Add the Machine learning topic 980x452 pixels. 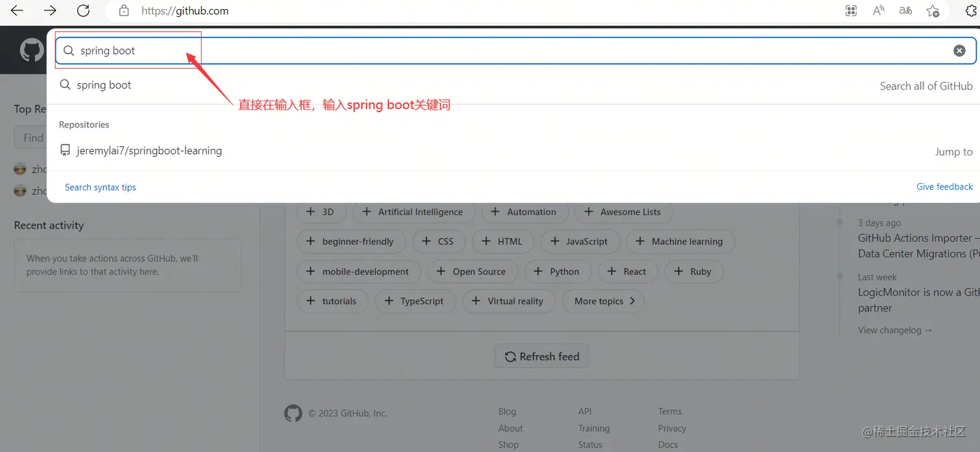point(680,242)
